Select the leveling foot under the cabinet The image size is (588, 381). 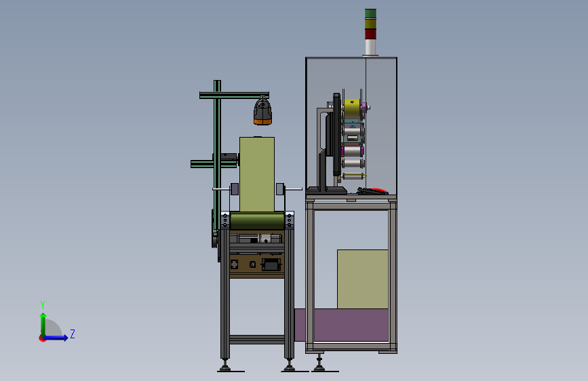coord(319,364)
